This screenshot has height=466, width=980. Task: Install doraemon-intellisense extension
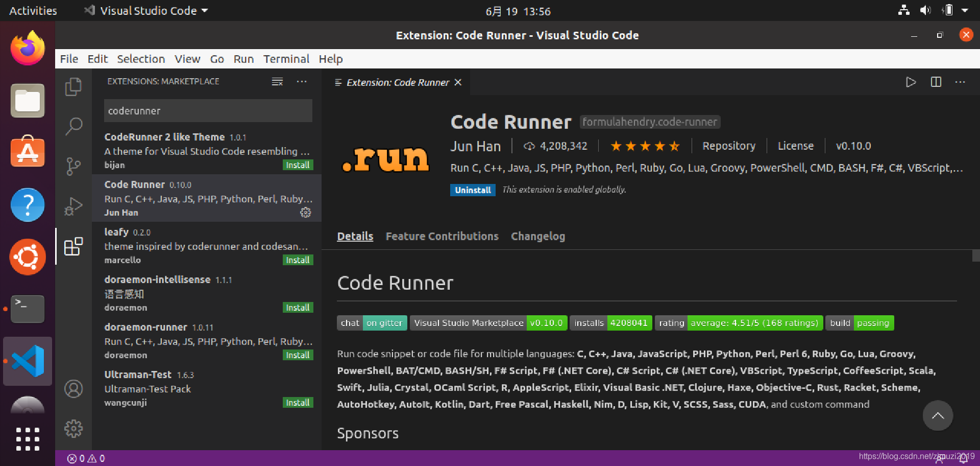pyautogui.click(x=298, y=308)
